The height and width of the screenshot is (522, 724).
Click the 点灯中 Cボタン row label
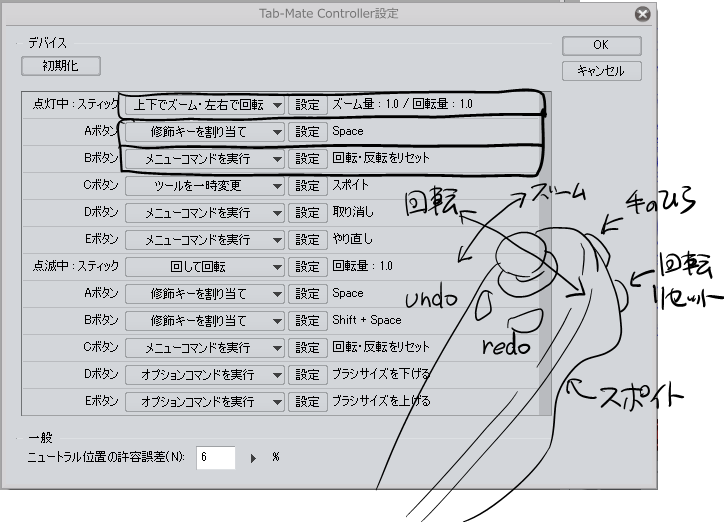tap(101, 185)
